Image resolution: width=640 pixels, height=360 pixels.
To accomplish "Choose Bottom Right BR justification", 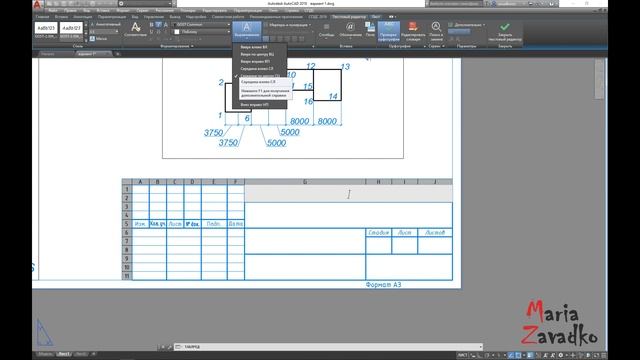I will tap(259, 105).
